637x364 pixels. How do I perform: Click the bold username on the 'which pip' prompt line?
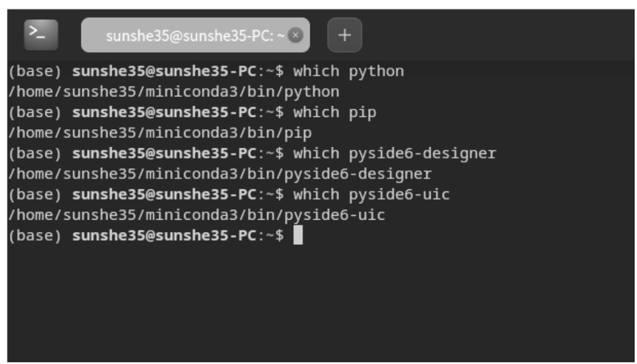pyautogui.click(x=164, y=113)
